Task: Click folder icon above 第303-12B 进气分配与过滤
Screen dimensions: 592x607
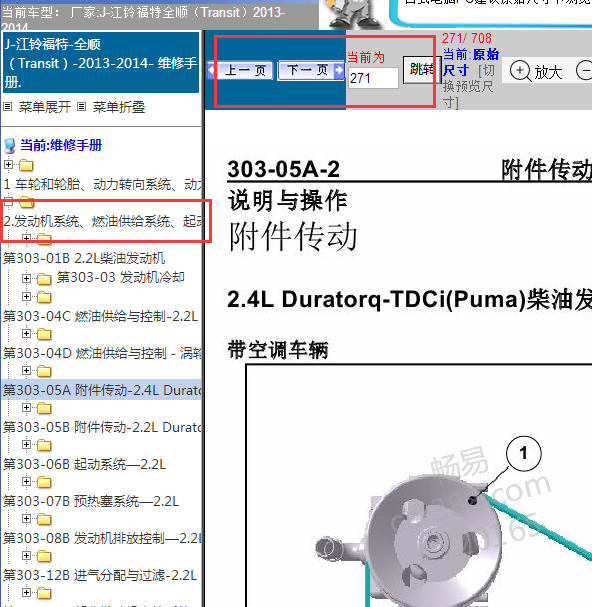Action: click(x=44, y=556)
